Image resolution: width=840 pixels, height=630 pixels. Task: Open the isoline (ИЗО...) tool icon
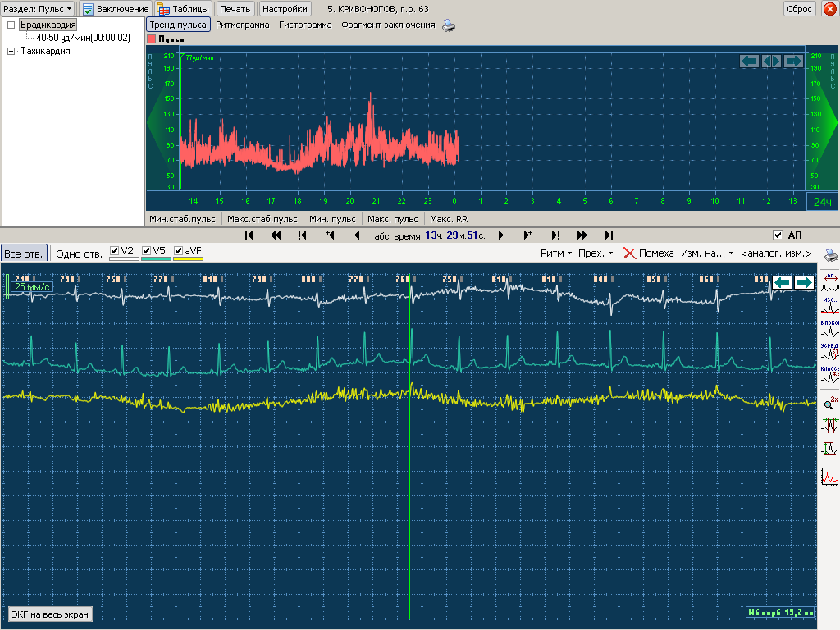tap(830, 306)
